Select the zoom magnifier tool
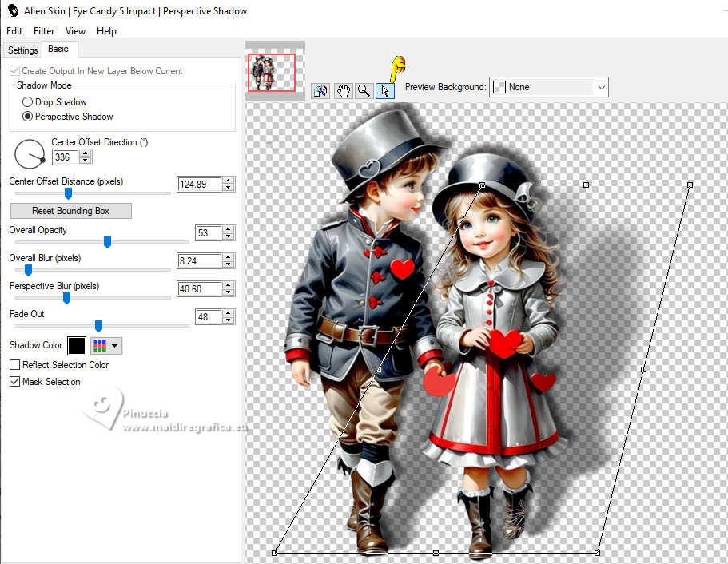728x564 pixels. point(364,90)
